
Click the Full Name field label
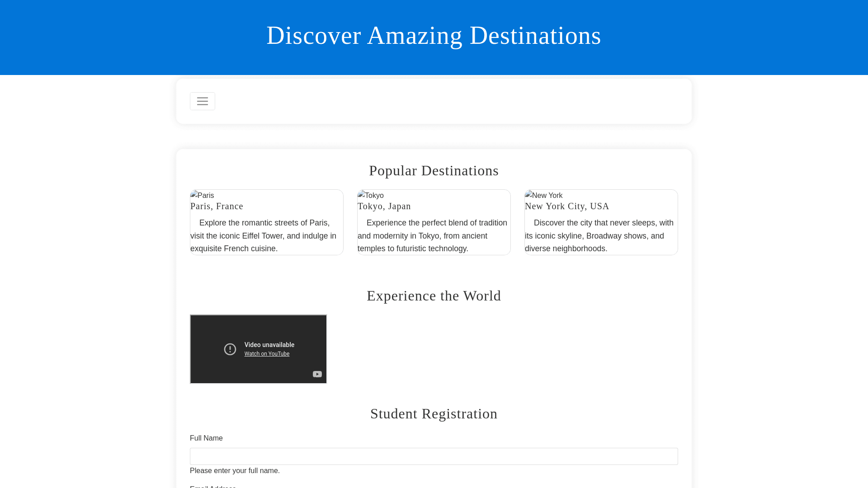click(x=206, y=438)
